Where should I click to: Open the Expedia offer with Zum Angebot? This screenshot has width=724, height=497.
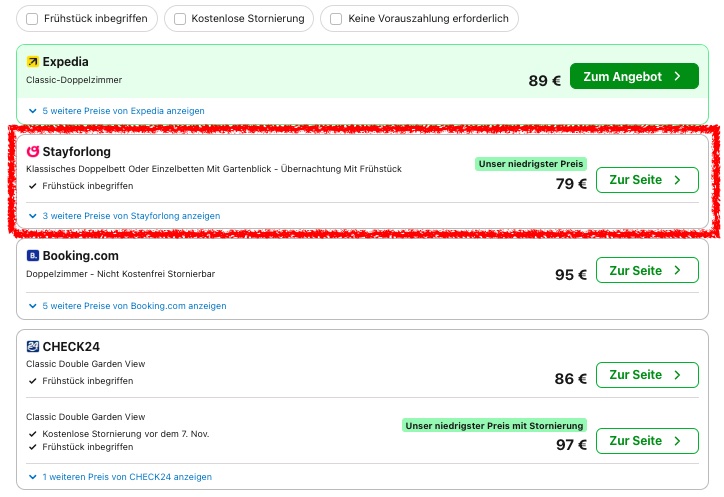pyautogui.click(x=634, y=76)
